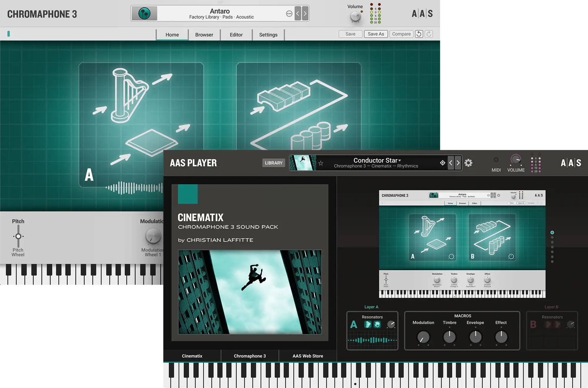Click the Conductor Star preset artwork thumbnail
588x388 pixels.
(x=303, y=163)
